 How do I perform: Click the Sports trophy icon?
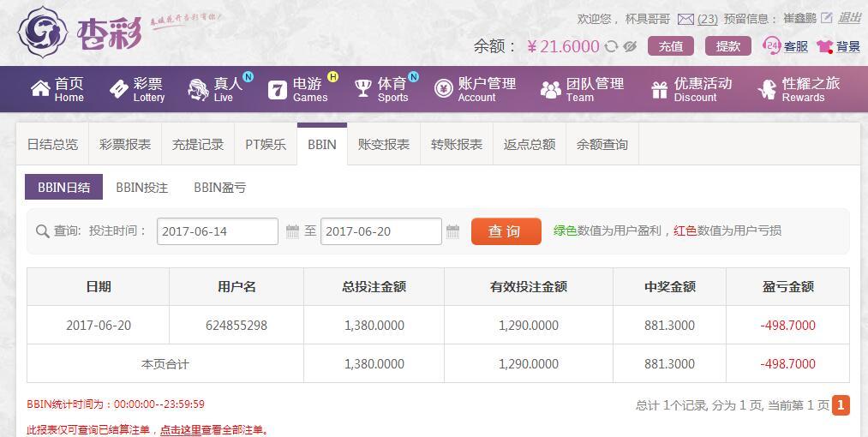click(363, 88)
